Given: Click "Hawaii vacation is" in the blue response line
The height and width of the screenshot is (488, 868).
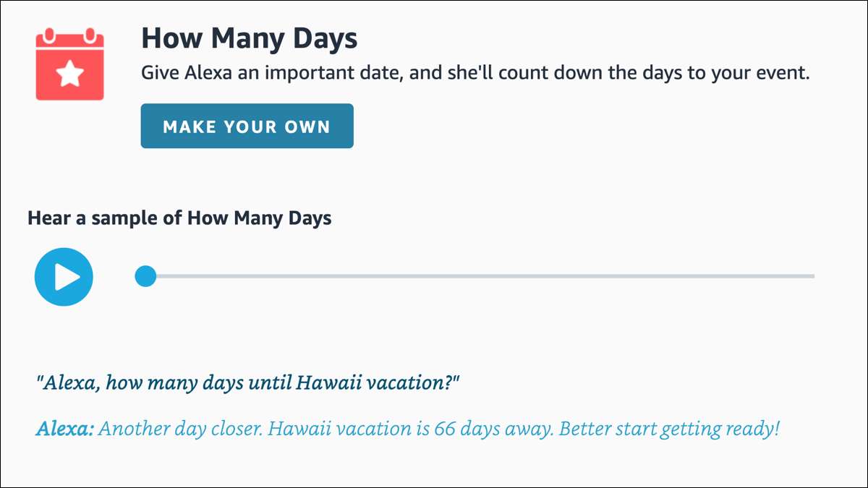Looking at the screenshot, I should click(349, 428).
